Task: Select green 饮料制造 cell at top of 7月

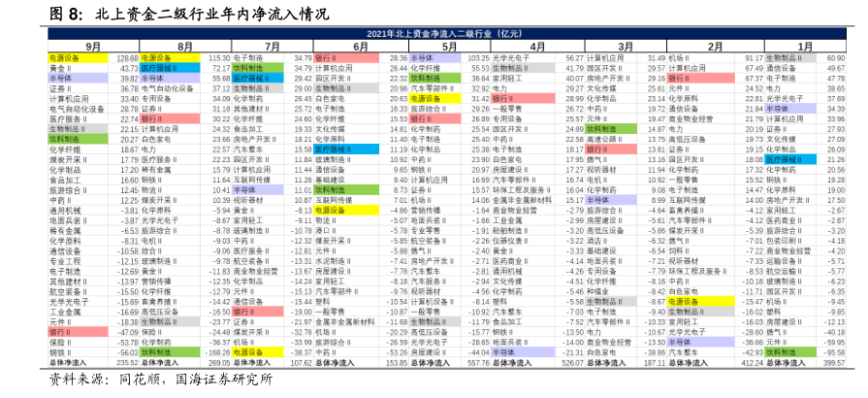Action: 244,69
